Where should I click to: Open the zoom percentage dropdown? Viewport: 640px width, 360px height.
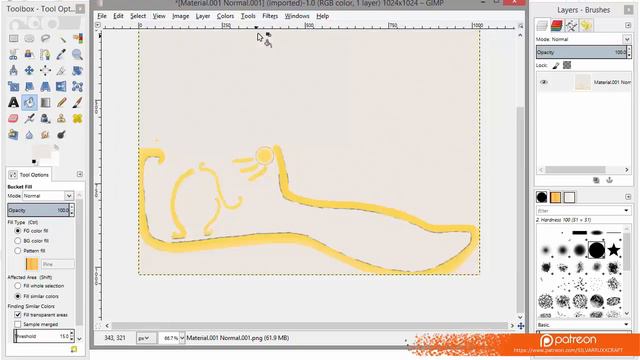pos(182,338)
